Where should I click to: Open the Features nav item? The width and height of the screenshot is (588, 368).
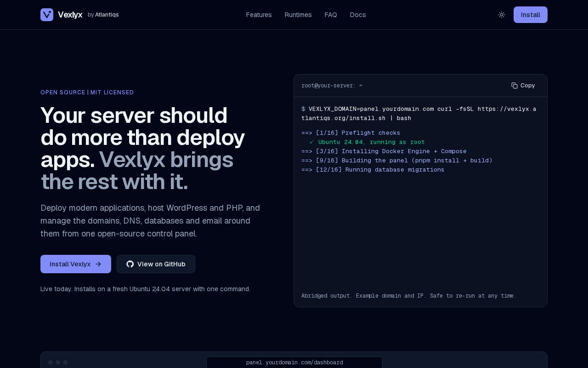259,15
